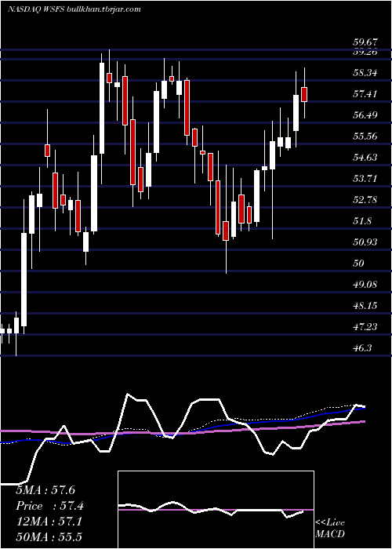Image resolution: width=392 pixels, height=549 pixels.
Task: Click inside the Live MACD inset chart
Action: click(x=216, y=510)
